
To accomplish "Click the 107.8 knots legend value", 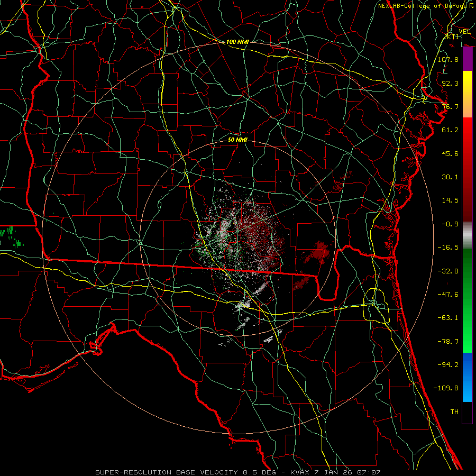I will click(x=448, y=59).
